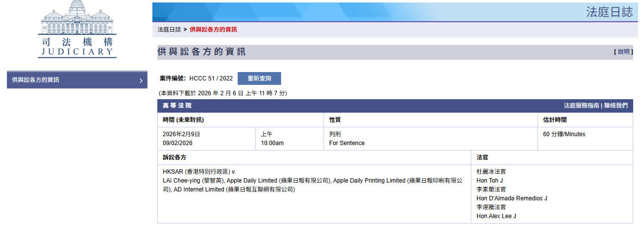
Task: Click the 10:00am hearing time cell
Action: click(272, 143)
